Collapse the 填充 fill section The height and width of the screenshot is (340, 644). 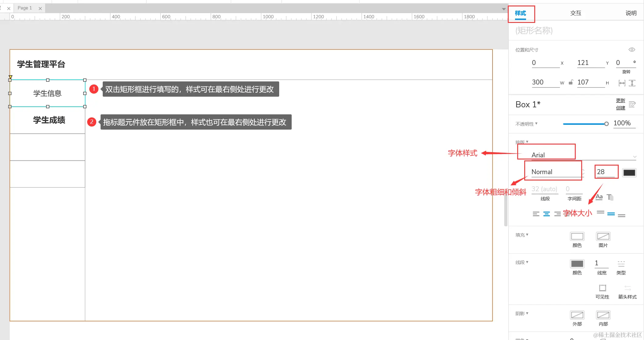pos(521,235)
